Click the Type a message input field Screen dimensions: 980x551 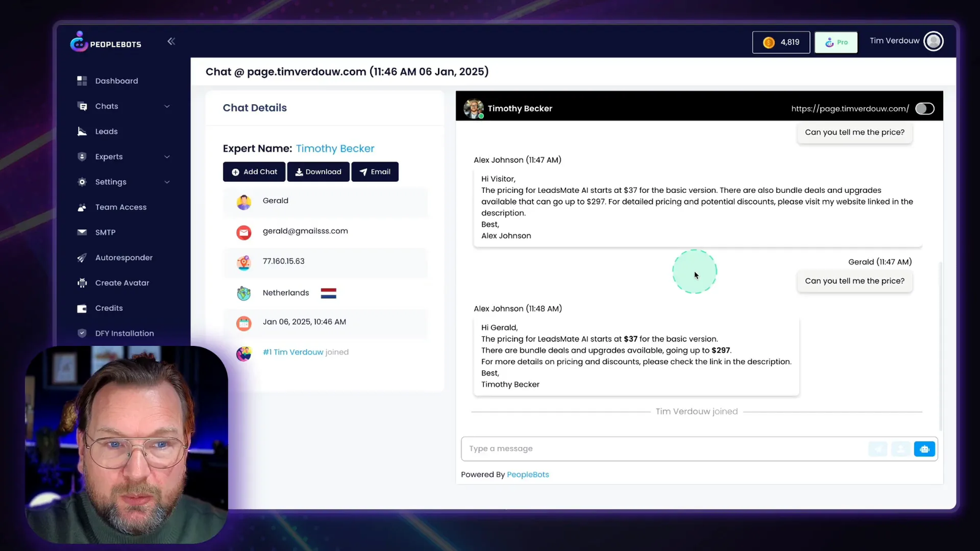[665, 449]
